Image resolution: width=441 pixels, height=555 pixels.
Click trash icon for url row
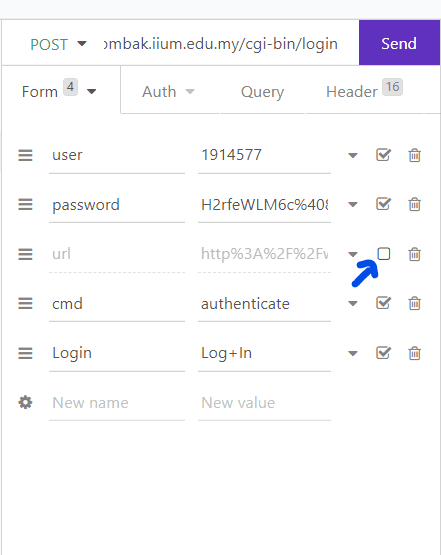pos(414,254)
